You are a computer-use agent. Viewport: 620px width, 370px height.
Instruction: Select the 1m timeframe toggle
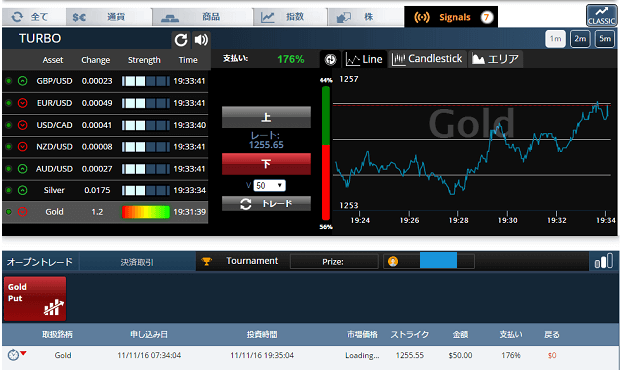click(555, 39)
